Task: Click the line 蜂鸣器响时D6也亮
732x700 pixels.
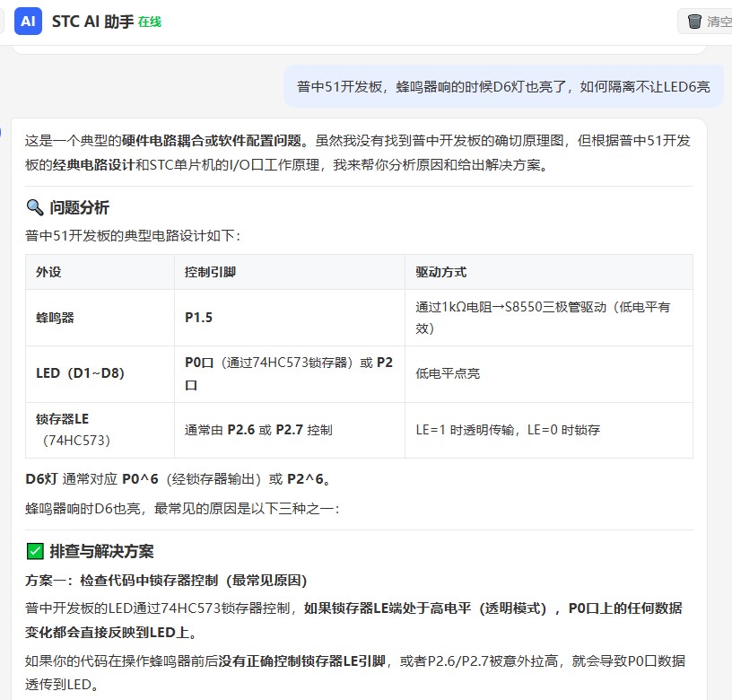Action: [182, 509]
